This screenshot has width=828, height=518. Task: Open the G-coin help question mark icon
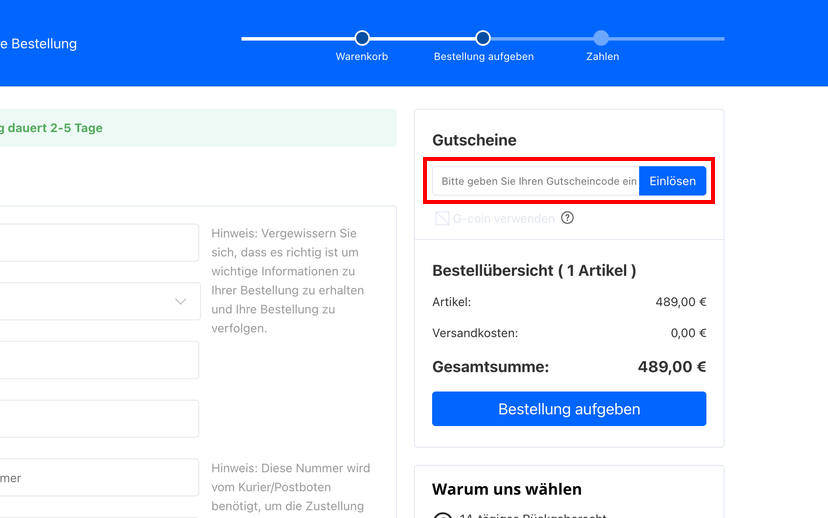coord(567,218)
